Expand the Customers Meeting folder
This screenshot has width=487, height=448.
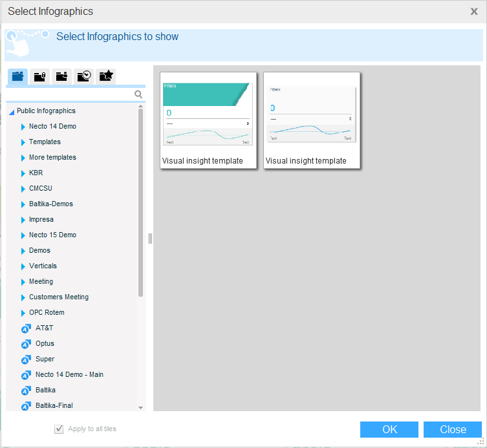click(23, 297)
